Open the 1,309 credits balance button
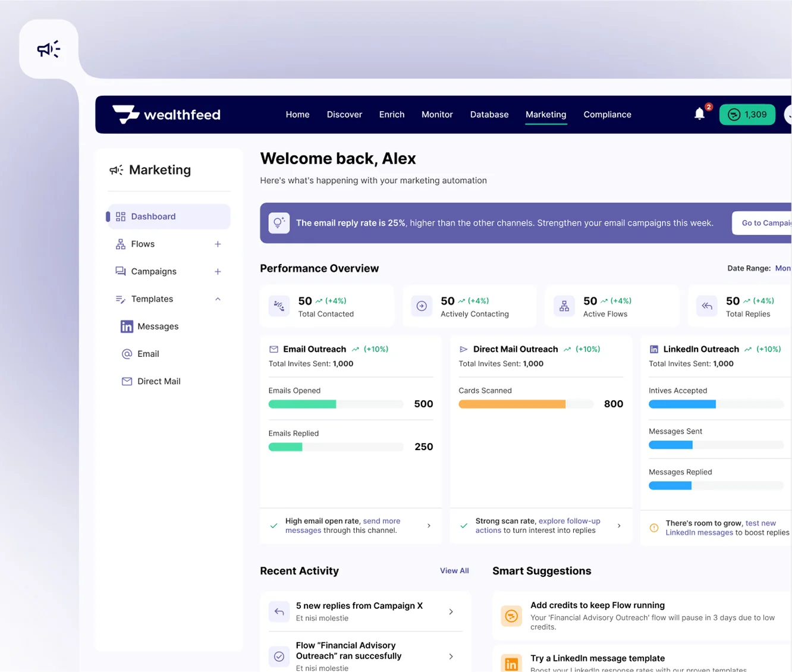 pyautogui.click(x=747, y=114)
